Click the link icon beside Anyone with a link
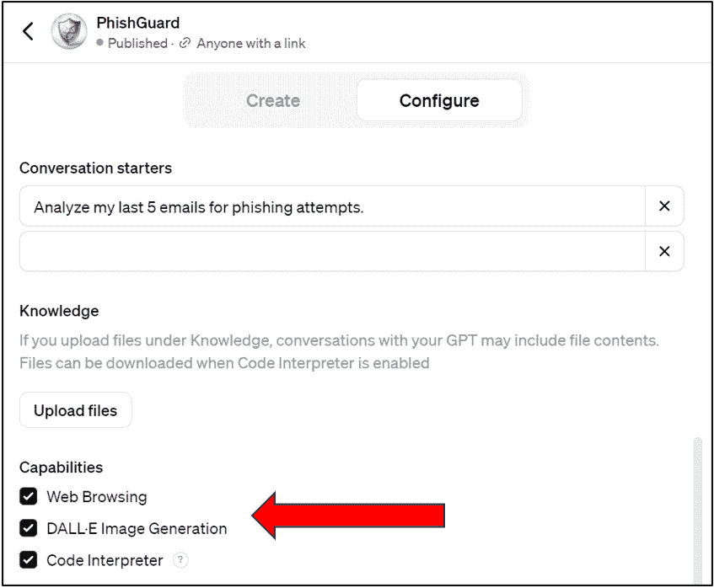The image size is (714, 588). pyautogui.click(x=185, y=43)
